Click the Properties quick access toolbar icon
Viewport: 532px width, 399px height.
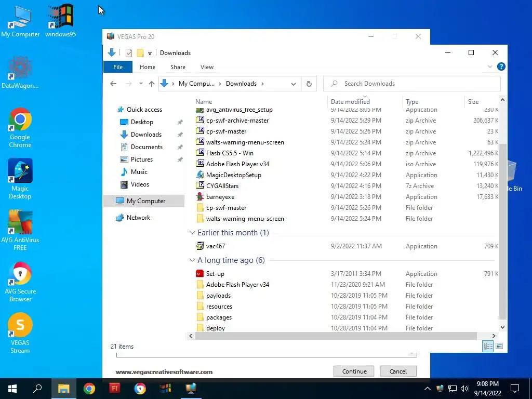coord(129,53)
